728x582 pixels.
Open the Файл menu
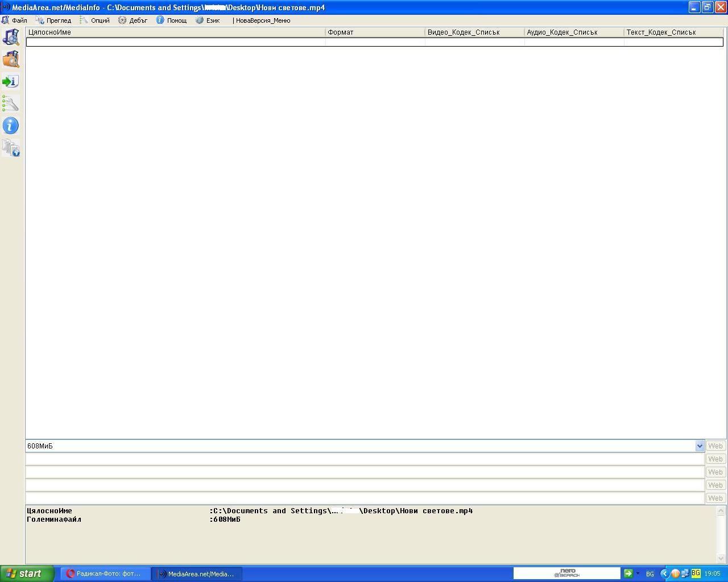click(x=14, y=20)
